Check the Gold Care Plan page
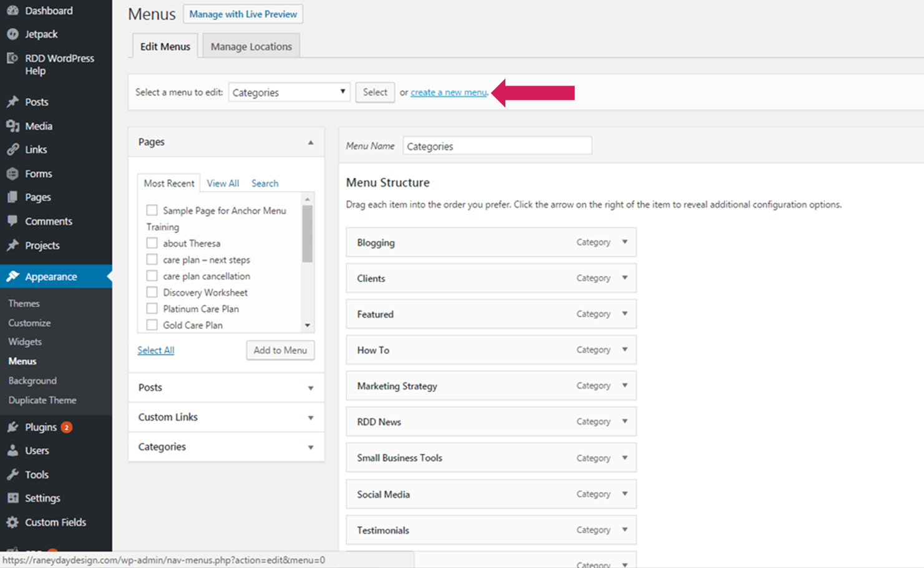Viewport: 924px width, 568px height. (x=152, y=325)
